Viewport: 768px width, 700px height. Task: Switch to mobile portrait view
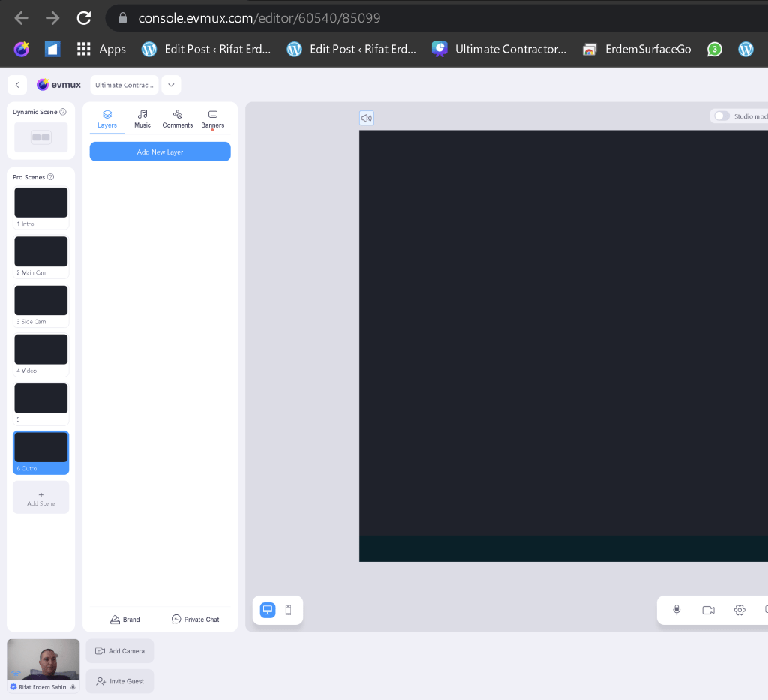289,610
